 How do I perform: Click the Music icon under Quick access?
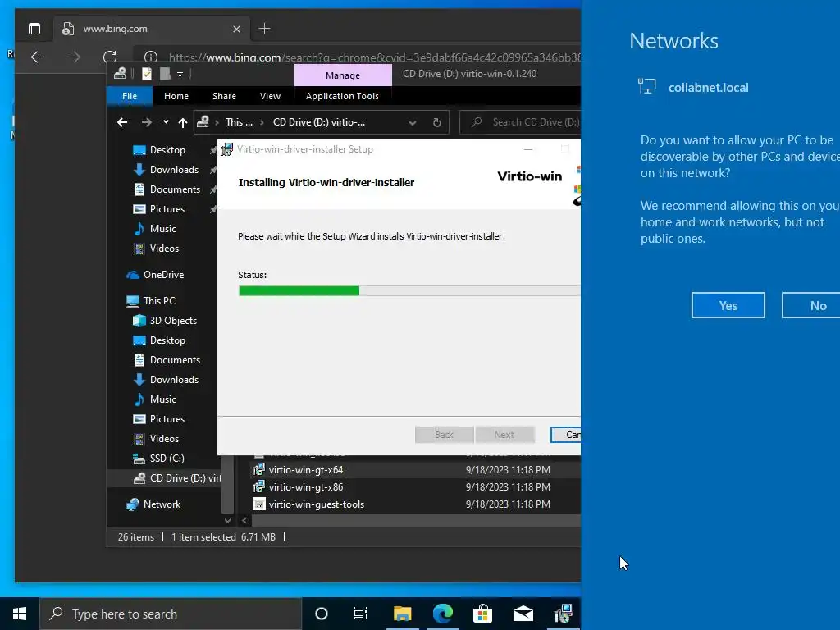pos(139,229)
